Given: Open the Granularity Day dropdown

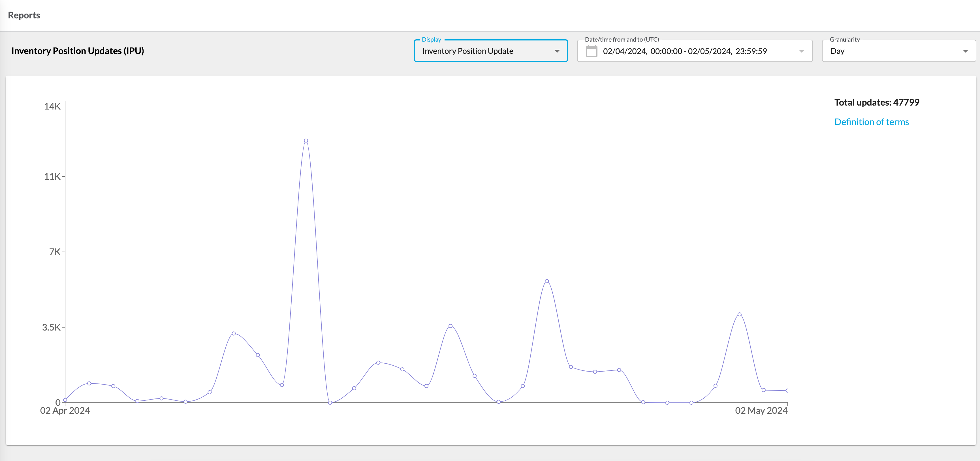Looking at the screenshot, I should coord(898,51).
